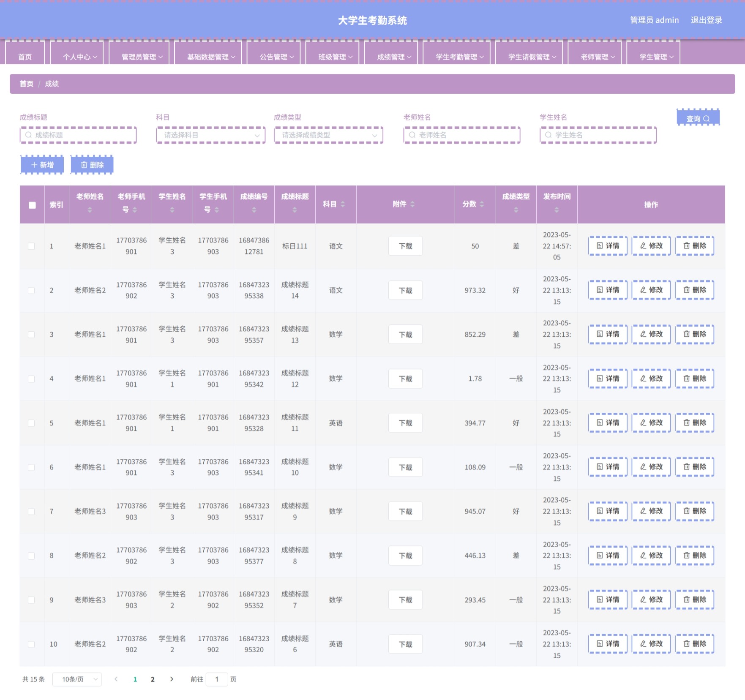Open the 10条/页 page size dropdown

pos(77,679)
